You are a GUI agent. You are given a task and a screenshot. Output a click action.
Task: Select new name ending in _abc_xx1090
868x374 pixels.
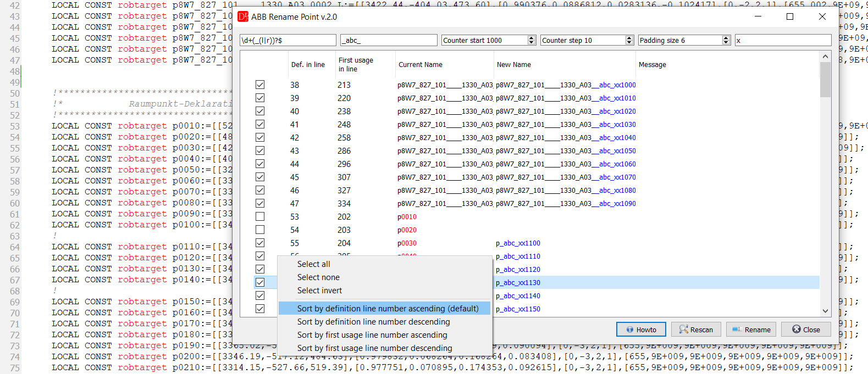pyautogui.click(x=566, y=204)
